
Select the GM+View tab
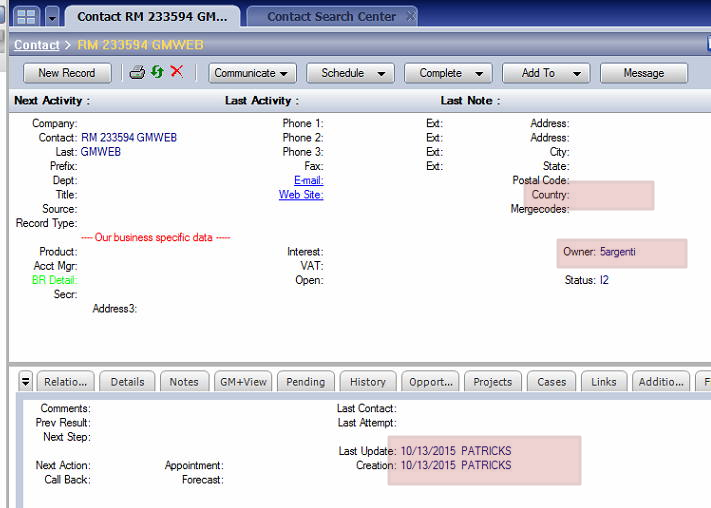click(242, 382)
